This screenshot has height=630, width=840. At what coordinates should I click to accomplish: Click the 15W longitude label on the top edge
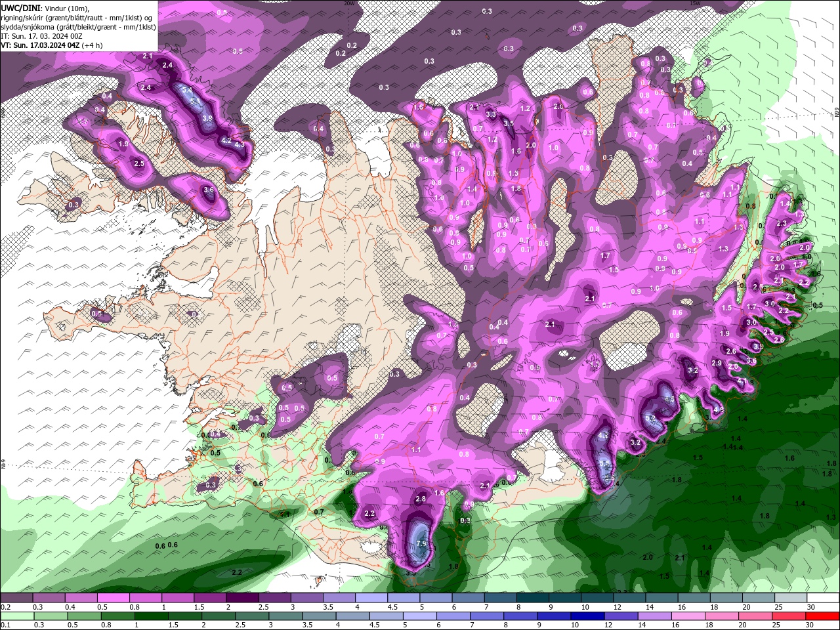click(695, 3)
